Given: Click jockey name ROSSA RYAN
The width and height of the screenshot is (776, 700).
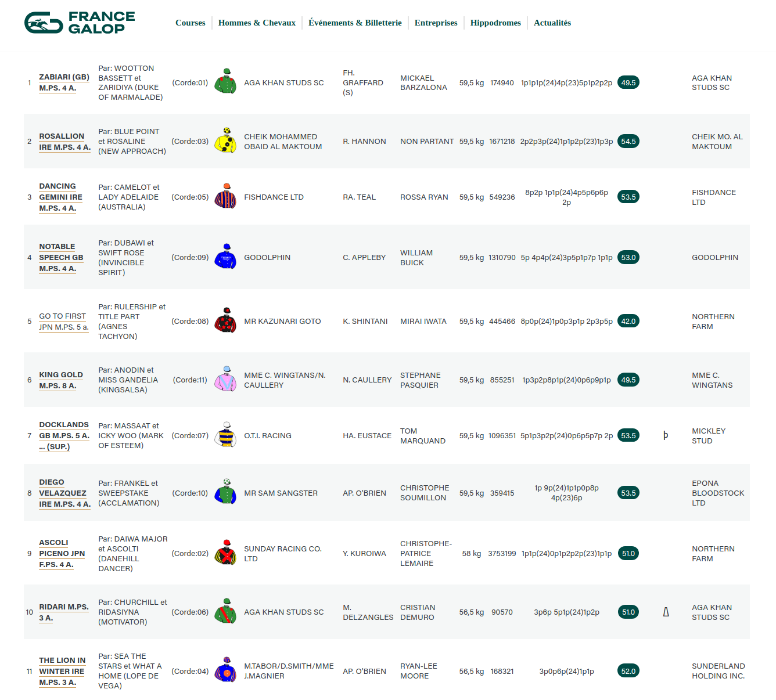Looking at the screenshot, I should pos(424,197).
